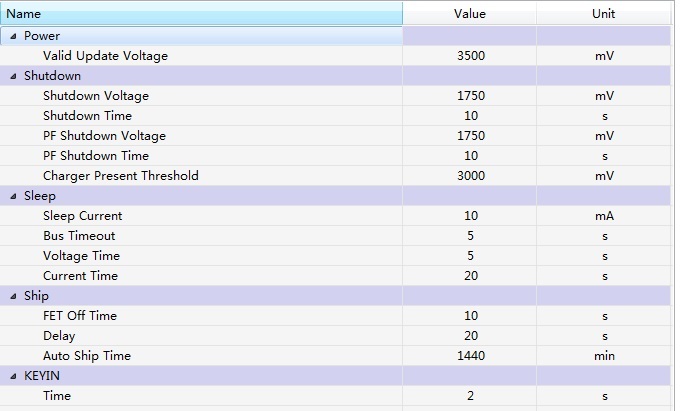Edit the Shutdown Time value field
Screen dimensions: 682x411
pos(470,116)
